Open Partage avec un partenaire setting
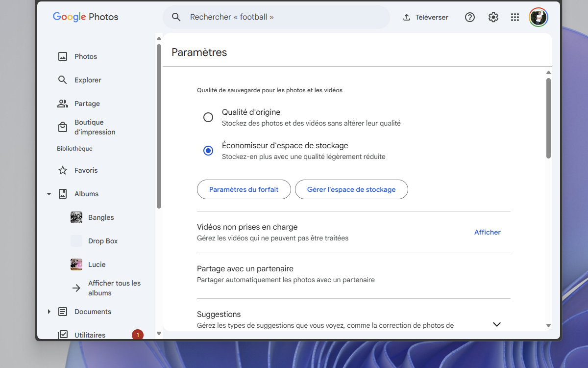 coord(354,274)
